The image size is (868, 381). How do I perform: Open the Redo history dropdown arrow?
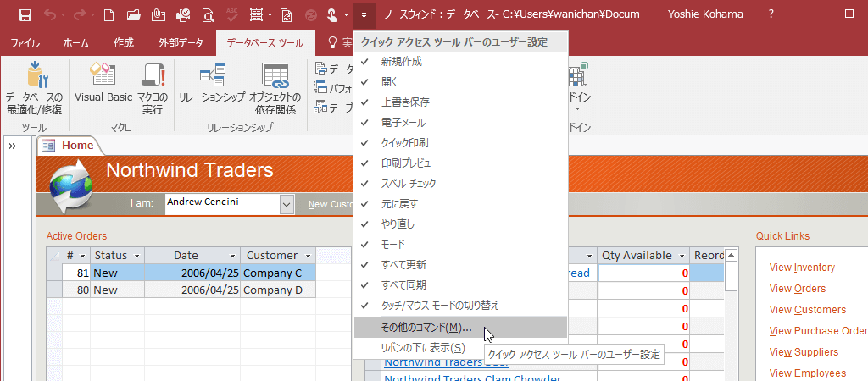92,15
